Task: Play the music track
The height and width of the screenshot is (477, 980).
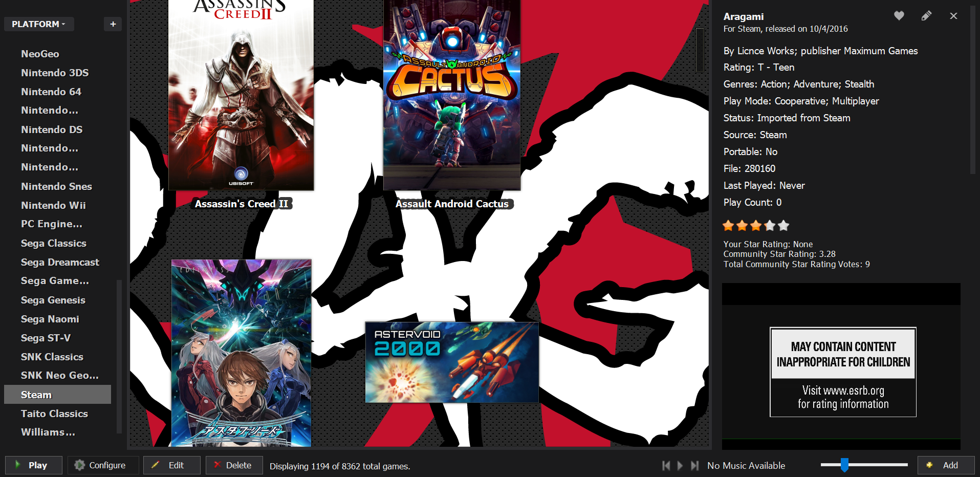Action: click(680, 465)
